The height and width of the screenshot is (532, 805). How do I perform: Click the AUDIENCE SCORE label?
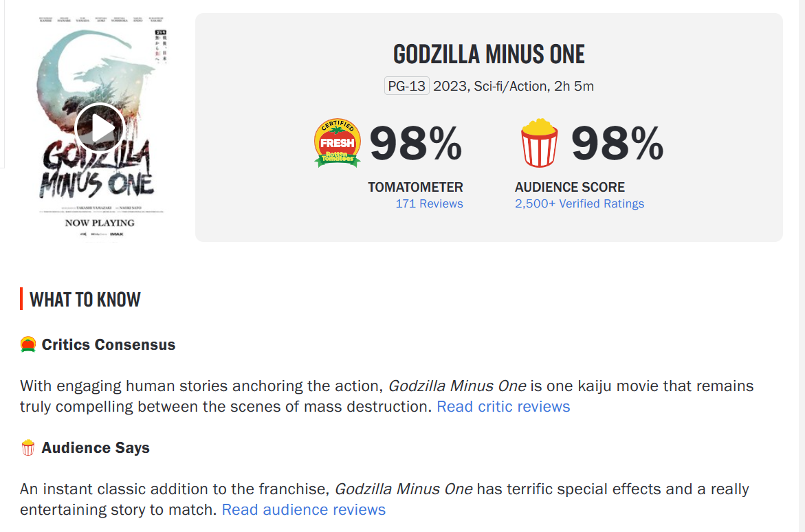[570, 187]
